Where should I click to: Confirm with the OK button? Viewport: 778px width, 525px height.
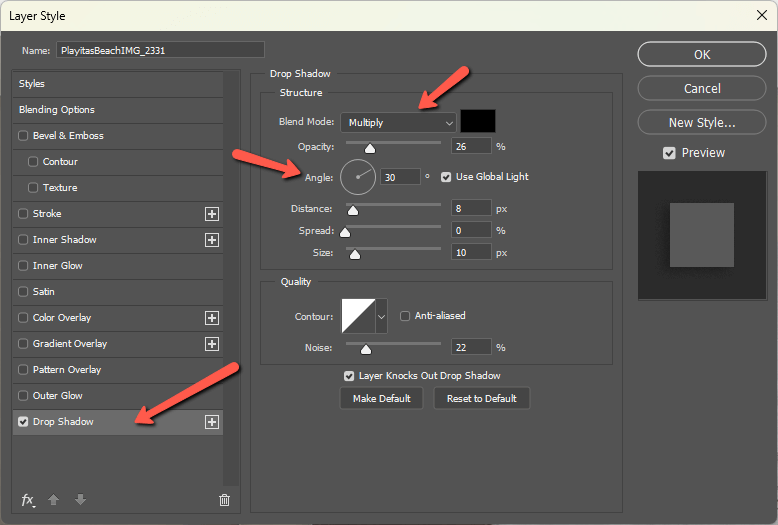tap(702, 54)
